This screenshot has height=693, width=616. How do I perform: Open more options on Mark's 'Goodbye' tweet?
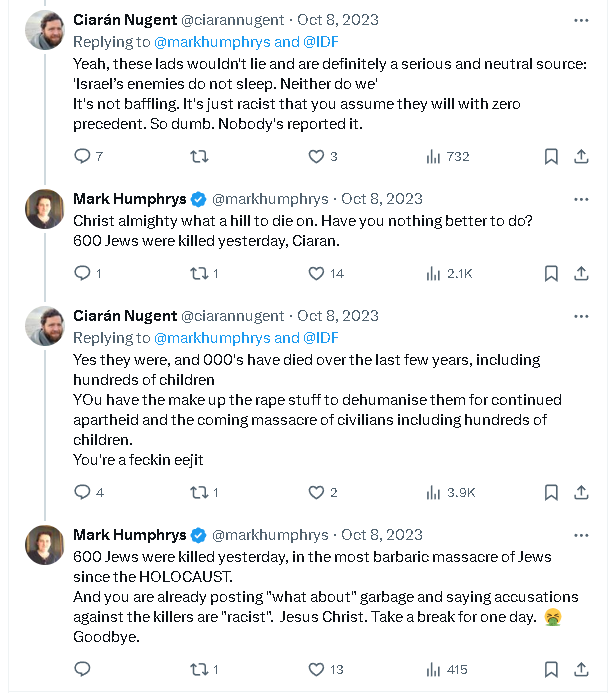[581, 535]
